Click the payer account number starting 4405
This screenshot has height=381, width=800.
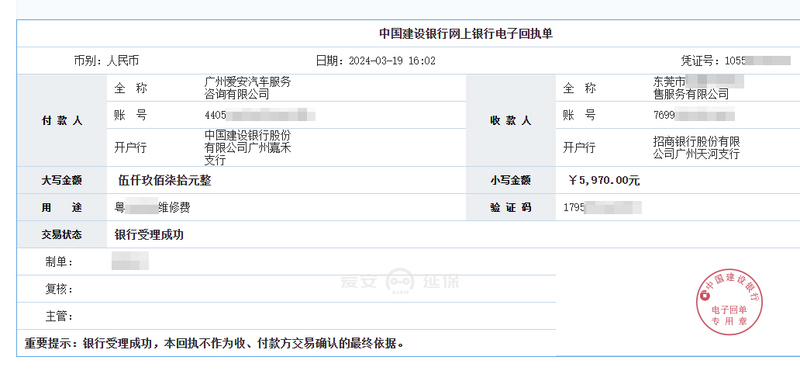click(260, 115)
